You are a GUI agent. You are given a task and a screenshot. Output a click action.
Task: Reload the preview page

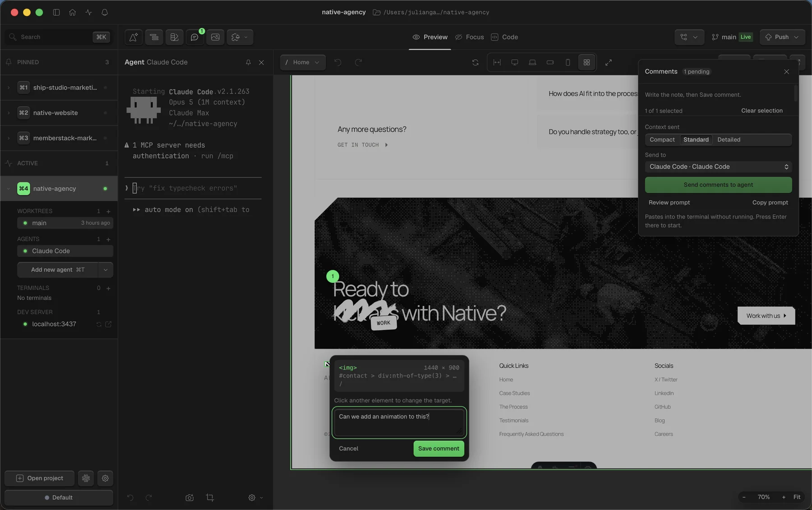pos(475,62)
